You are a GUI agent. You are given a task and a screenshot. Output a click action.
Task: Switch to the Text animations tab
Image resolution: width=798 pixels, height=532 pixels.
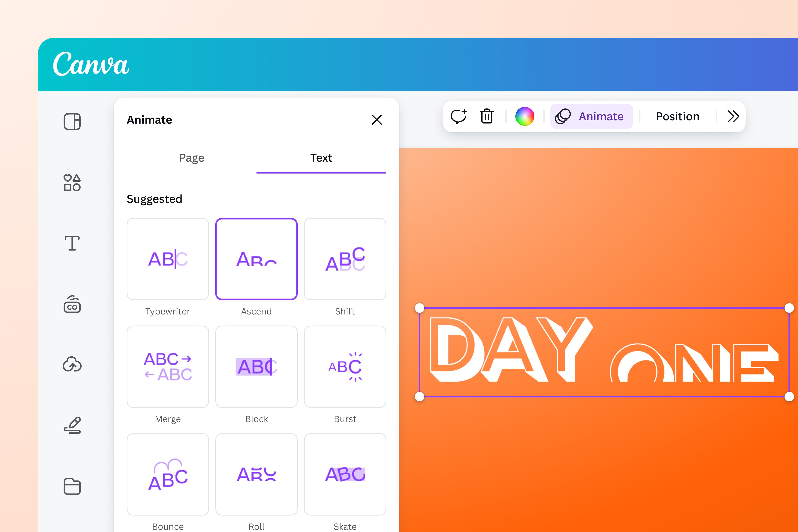click(321, 158)
